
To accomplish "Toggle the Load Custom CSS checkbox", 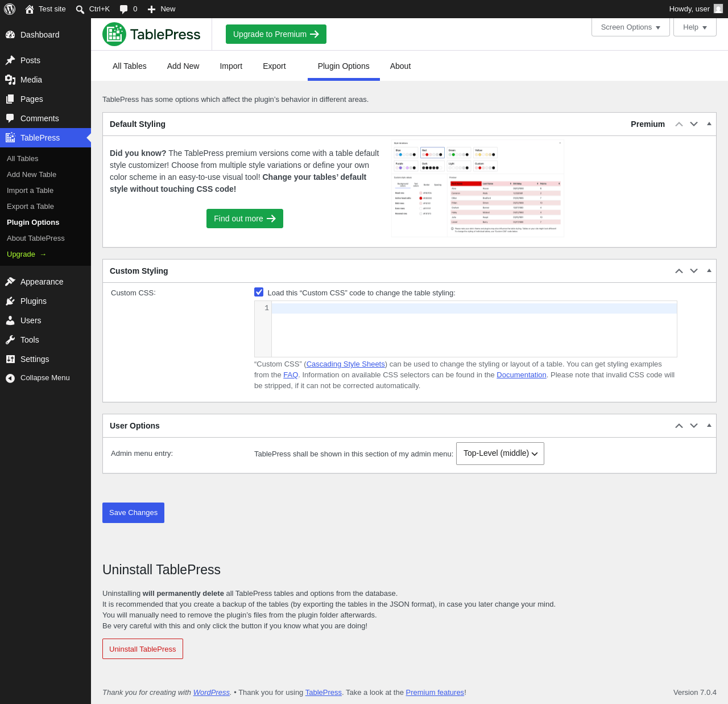I will coord(259,292).
